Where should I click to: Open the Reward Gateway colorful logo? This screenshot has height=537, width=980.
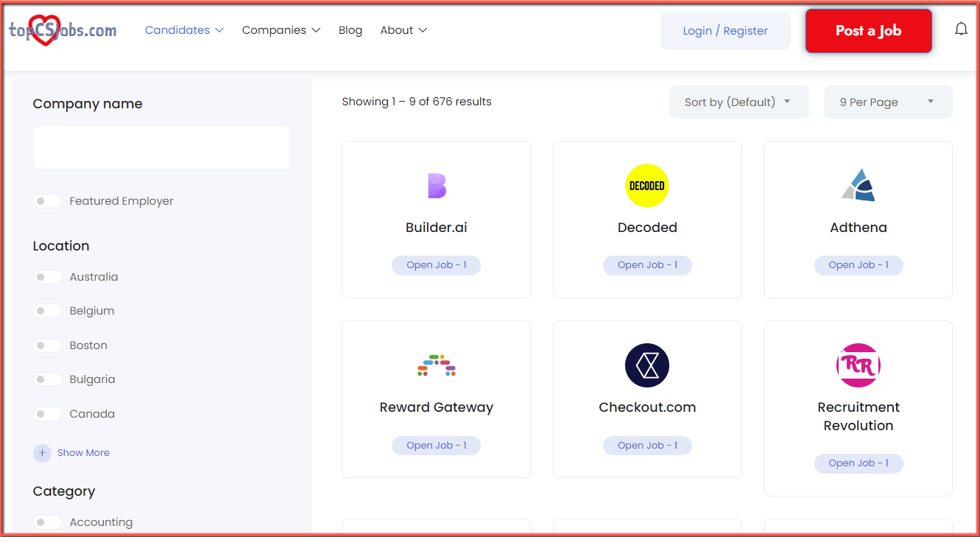click(x=437, y=365)
